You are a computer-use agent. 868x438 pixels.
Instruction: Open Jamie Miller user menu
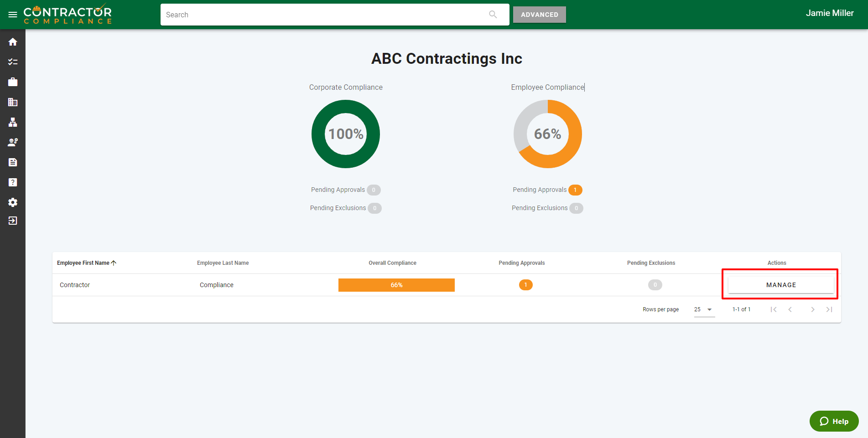pyautogui.click(x=829, y=13)
